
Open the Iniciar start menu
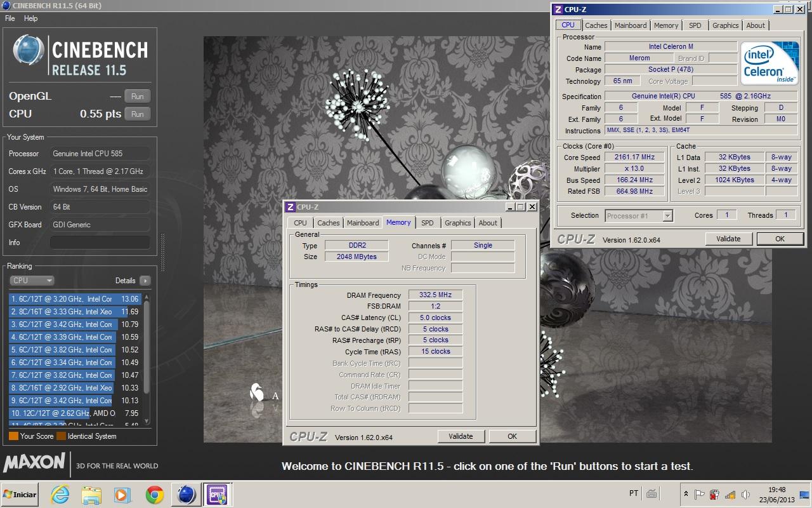20,494
